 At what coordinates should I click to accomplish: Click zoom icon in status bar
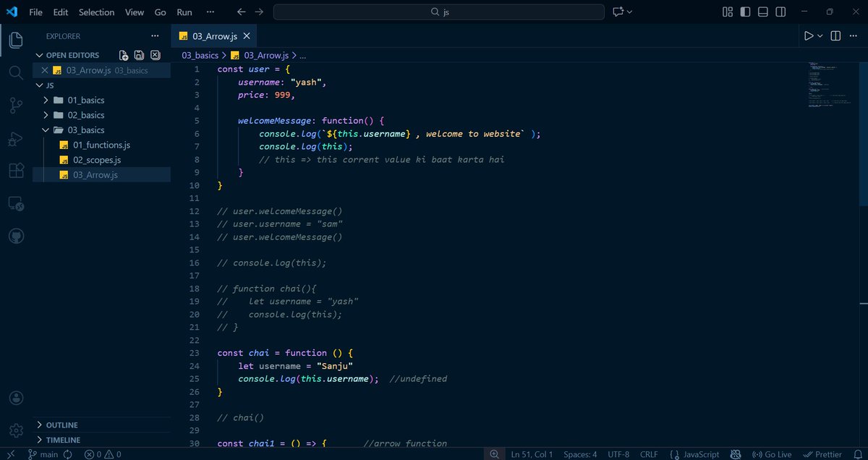(x=494, y=454)
